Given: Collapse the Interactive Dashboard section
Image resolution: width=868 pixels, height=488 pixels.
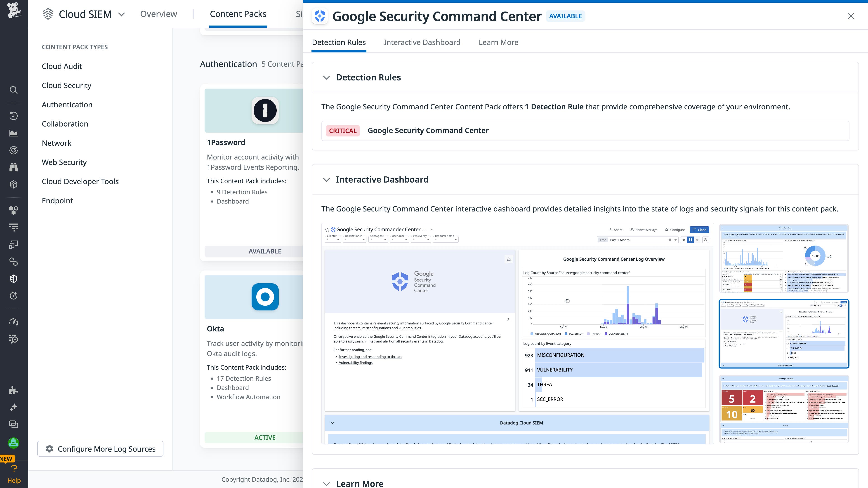Looking at the screenshot, I should (x=326, y=180).
